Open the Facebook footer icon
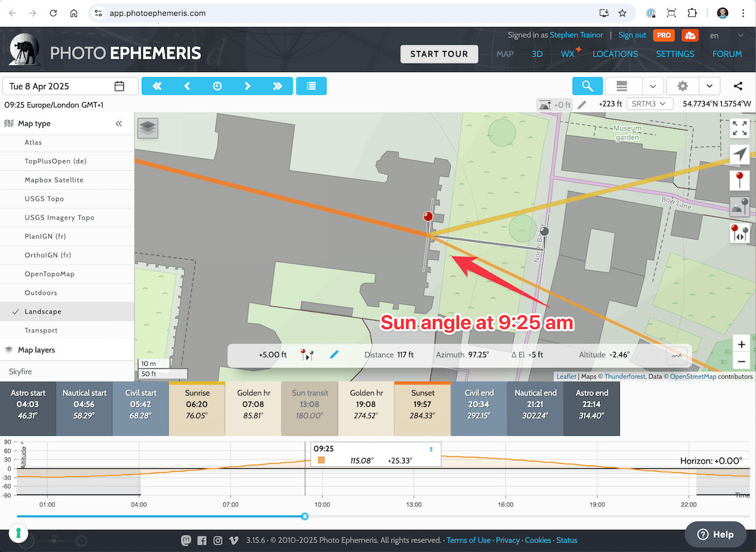 coord(202,540)
